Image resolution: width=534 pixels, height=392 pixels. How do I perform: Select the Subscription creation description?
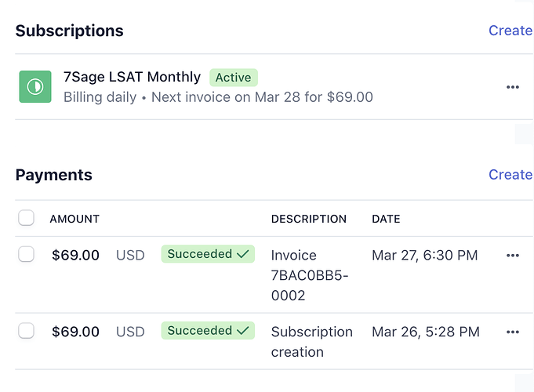click(312, 342)
